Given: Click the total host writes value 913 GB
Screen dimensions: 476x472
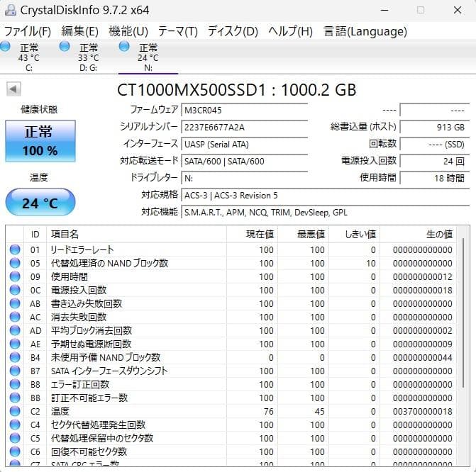Looking at the screenshot, I should point(435,127).
